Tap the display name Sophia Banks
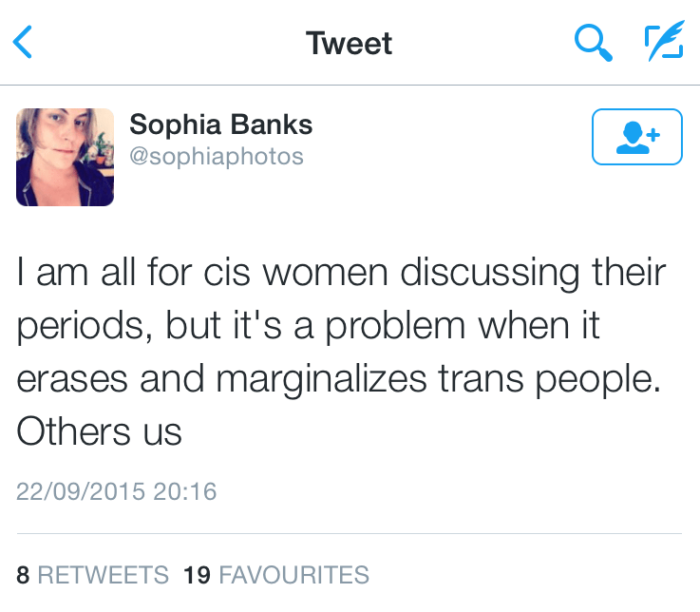Screen dimensions: 700x612 pos(220,124)
